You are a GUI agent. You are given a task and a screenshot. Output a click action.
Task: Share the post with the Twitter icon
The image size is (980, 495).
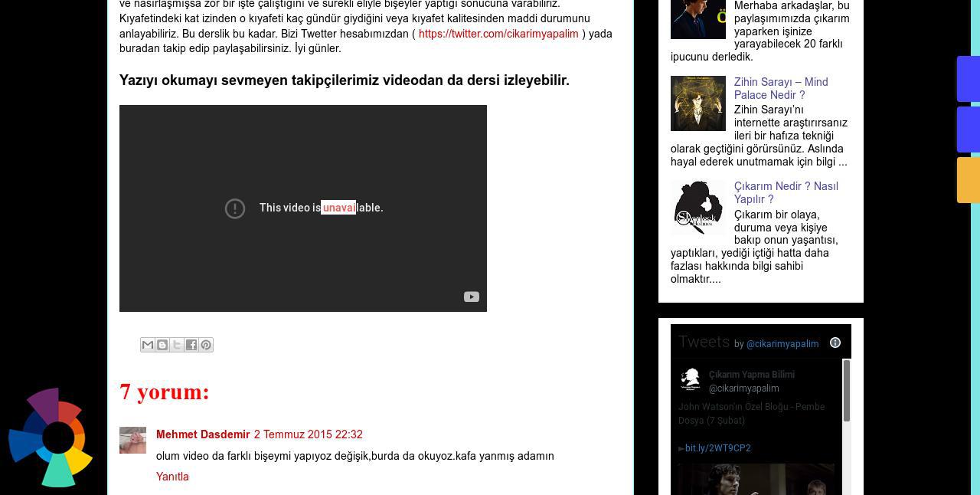click(177, 345)
